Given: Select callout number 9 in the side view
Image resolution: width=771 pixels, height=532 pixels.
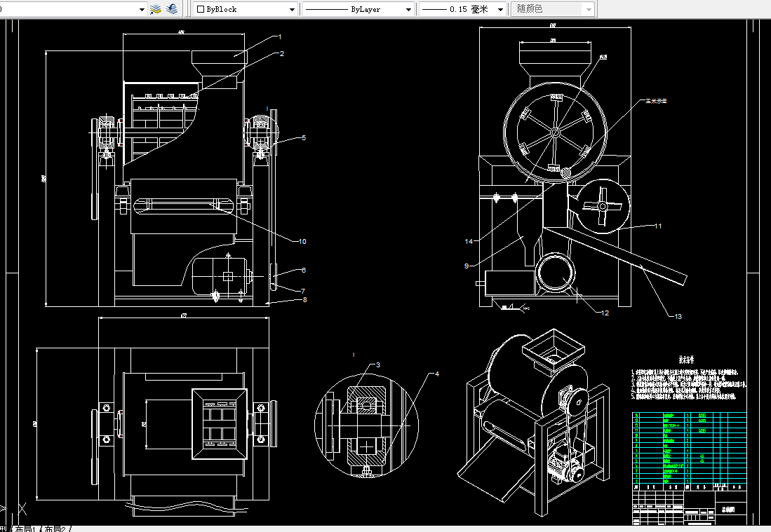Looking at the screenshot, I should (x=467, y=266).
